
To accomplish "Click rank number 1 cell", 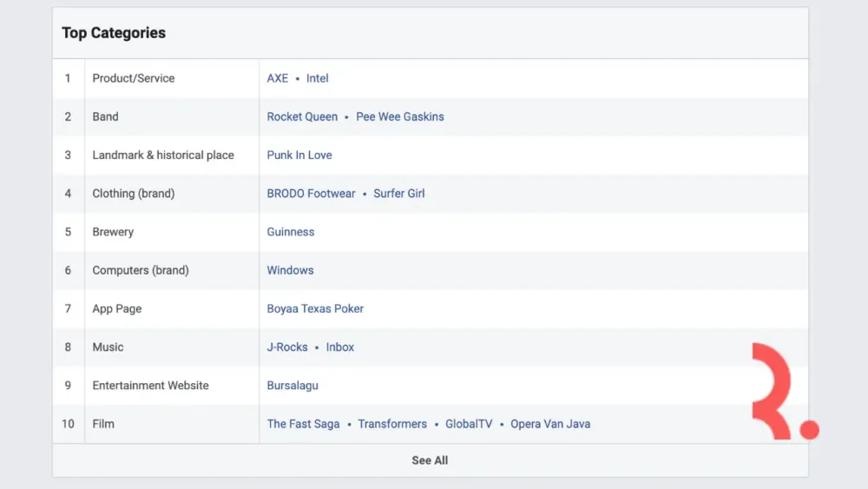I will point(68,78).
